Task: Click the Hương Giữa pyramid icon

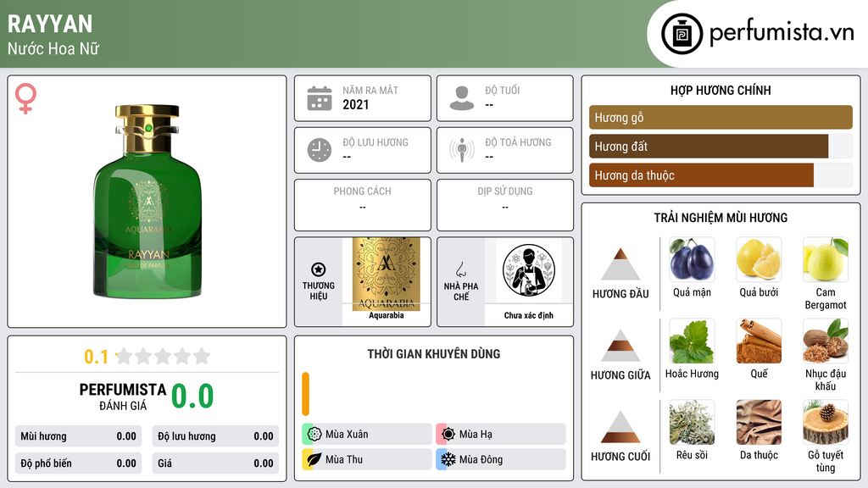Action: click(x=620, y=346)
